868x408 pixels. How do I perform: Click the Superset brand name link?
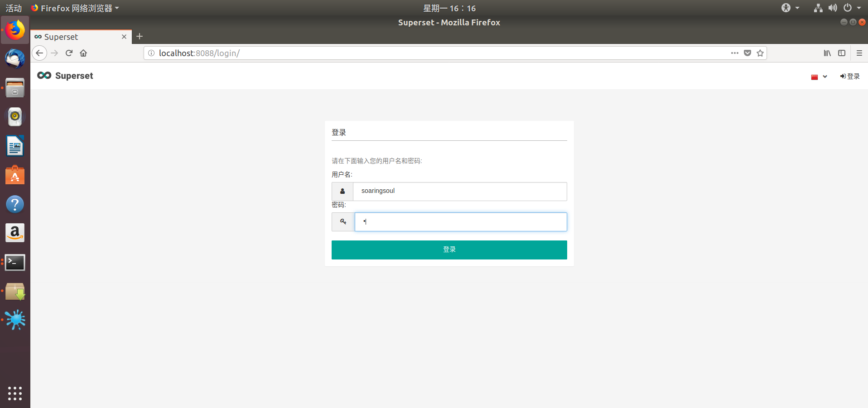[x=74, y=76]
